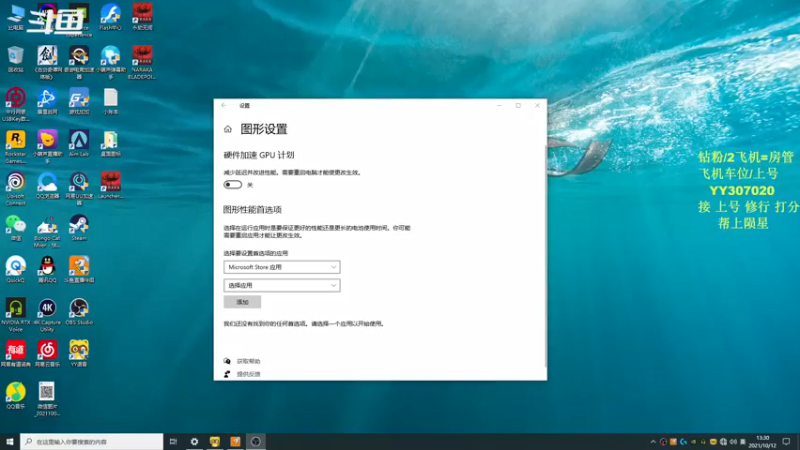Click the Settings window vertical scrollbar

[x=545, y=255]
